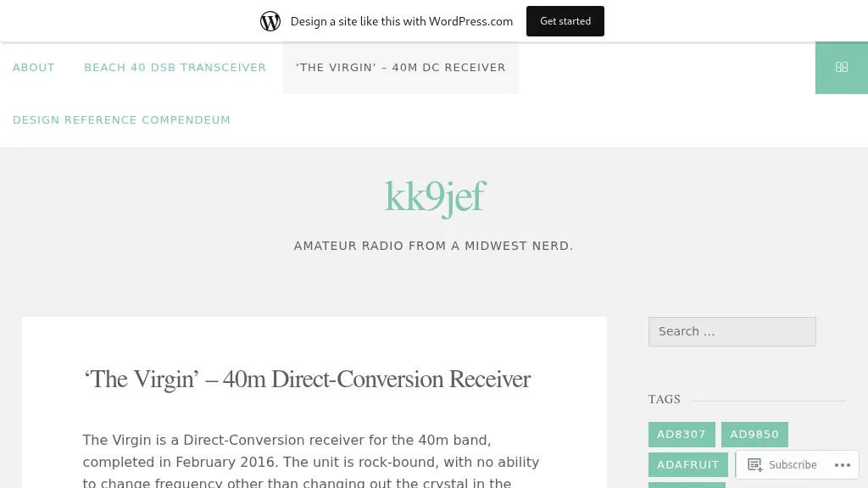Click the TAGS widget heading

pyautogui.click(x=665, y=400)
